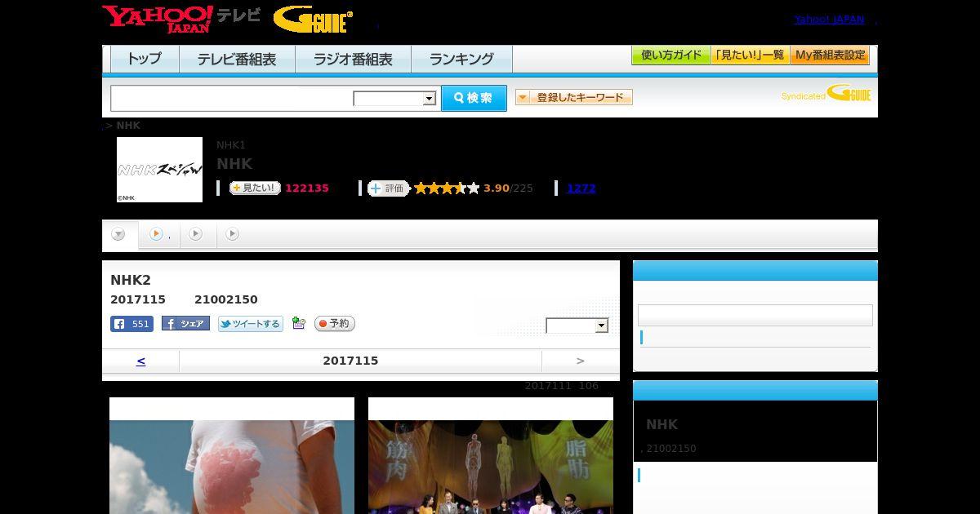The width and height of the screenshot is (980, 514).
Task: Click the > next date arrow
Action: (x=581, y=361)
